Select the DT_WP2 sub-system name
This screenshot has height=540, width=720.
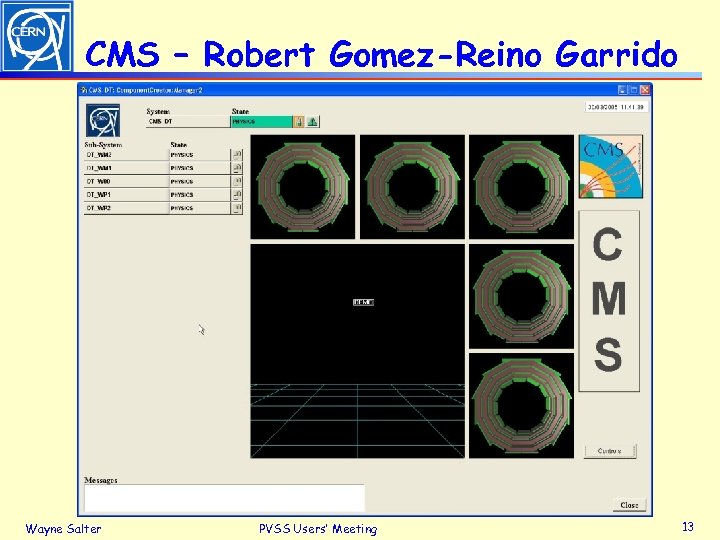127,208
